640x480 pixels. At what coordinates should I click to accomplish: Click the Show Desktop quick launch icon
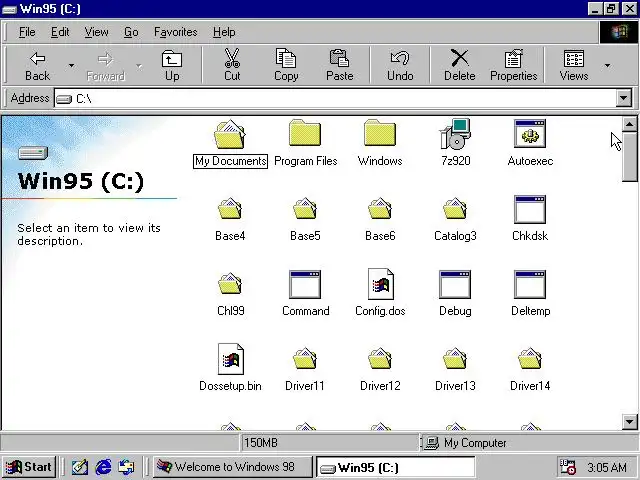tap(80, 467)
